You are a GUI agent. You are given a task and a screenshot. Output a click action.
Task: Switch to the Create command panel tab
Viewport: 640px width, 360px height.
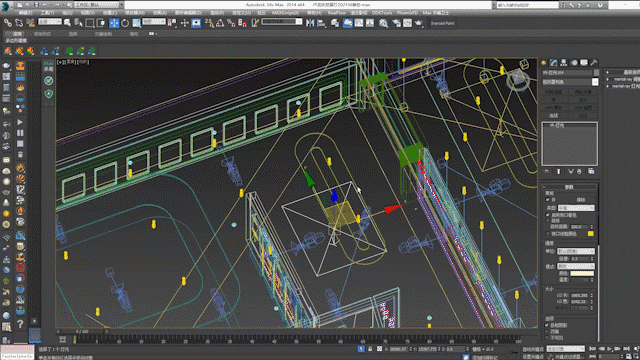point(544,62)
